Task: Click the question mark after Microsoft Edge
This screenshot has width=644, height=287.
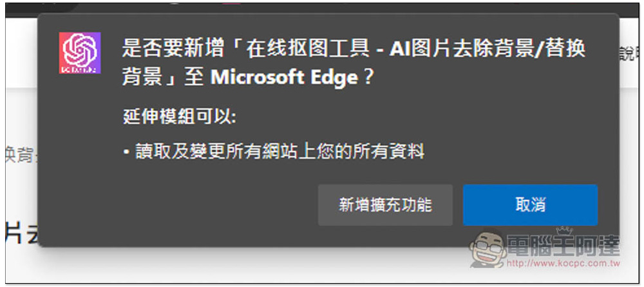Action: coord(367,77)
